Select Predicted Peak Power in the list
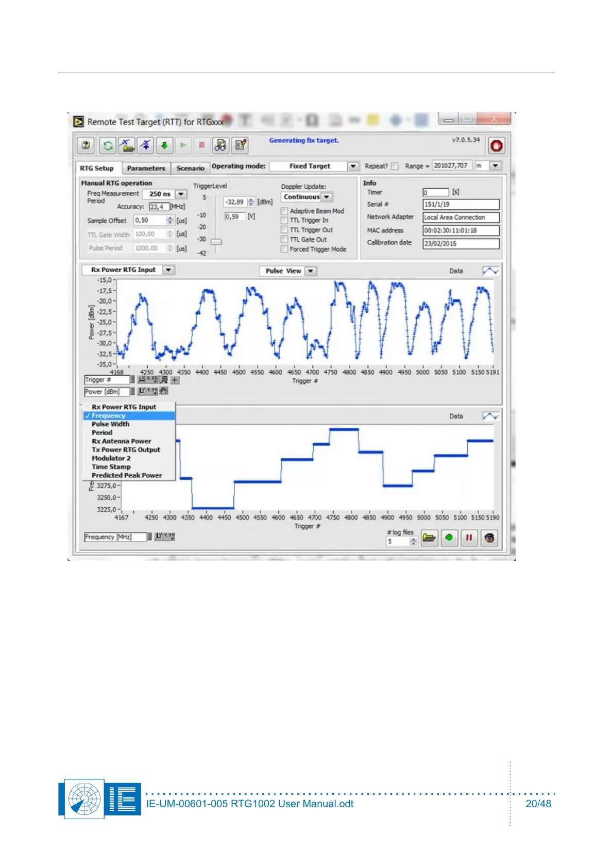Image resolution: width=613 pixels, height=868 pixels. [x=129, y=475]
